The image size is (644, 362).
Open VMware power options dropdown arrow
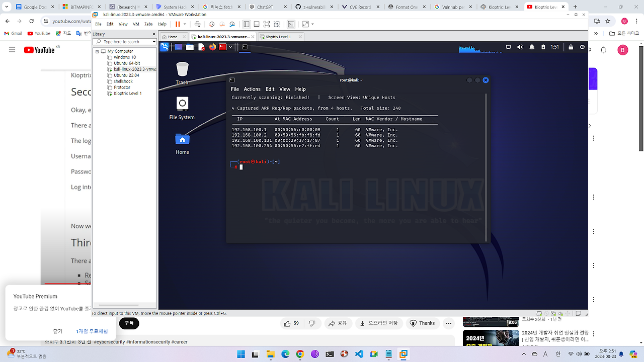tap(185, 24)
